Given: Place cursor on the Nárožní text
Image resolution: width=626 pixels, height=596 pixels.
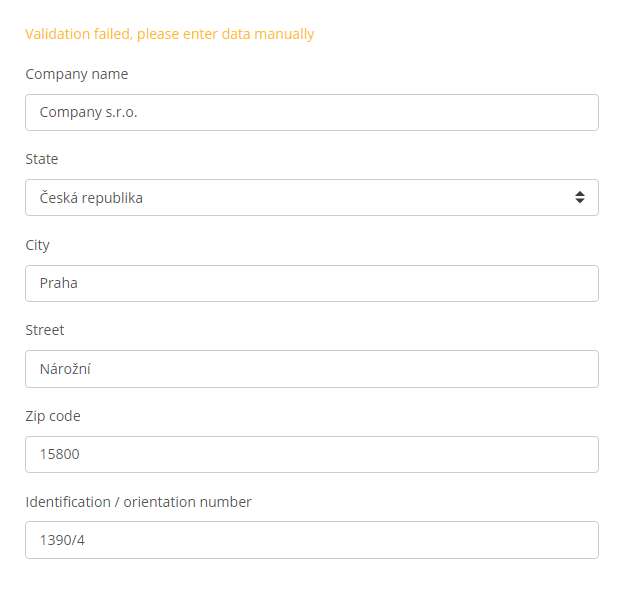Looking at the screenshot, I should click(x=65, y=369).
